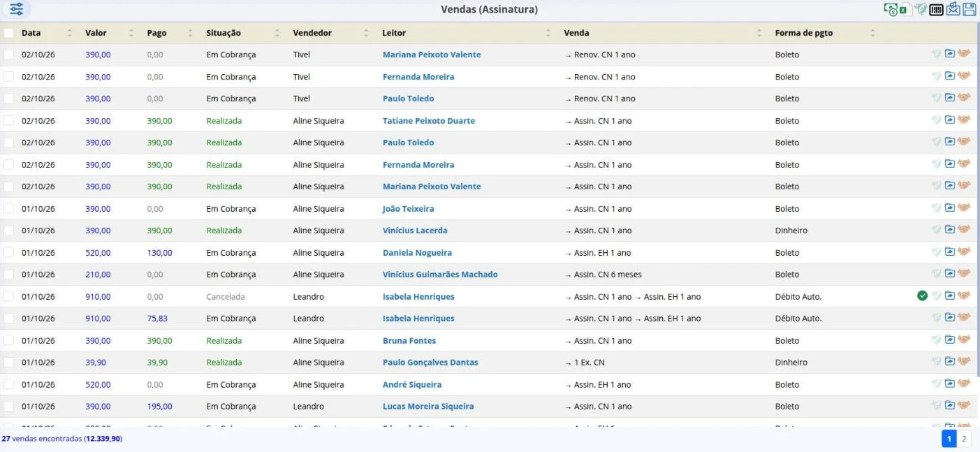Click the page 1 pagination button
Viewport: 980px width, 452px height.
click(949, 439)
